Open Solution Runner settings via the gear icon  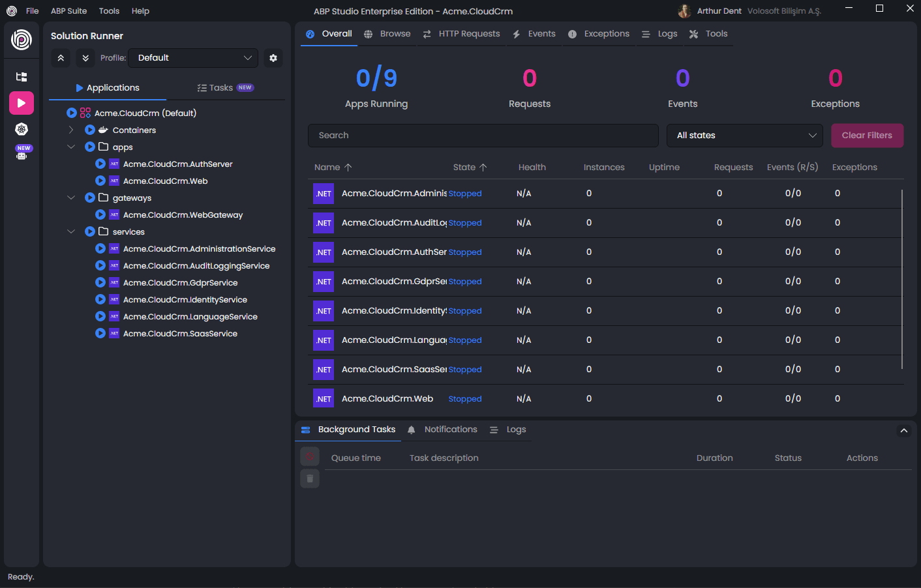[273, 58]
